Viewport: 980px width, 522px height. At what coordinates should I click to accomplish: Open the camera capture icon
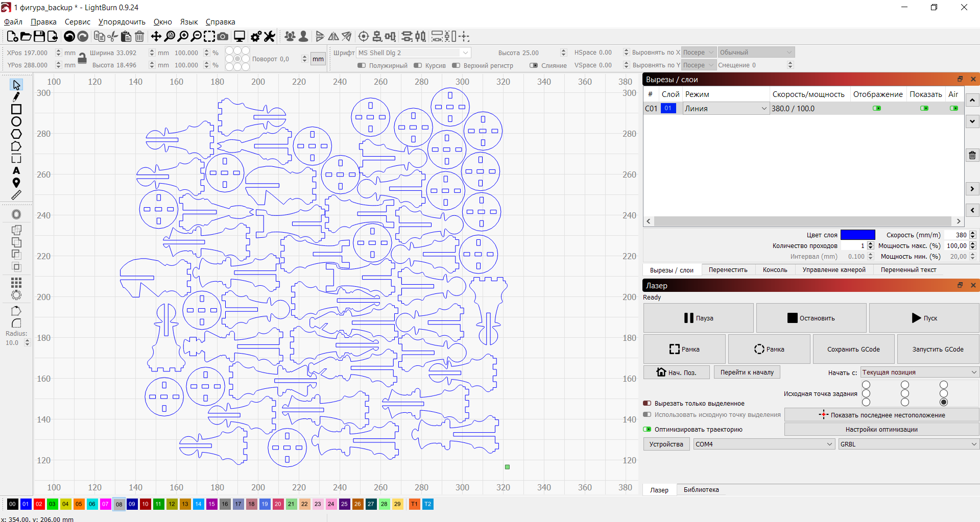pyautogui.click(x=223, y=36)
